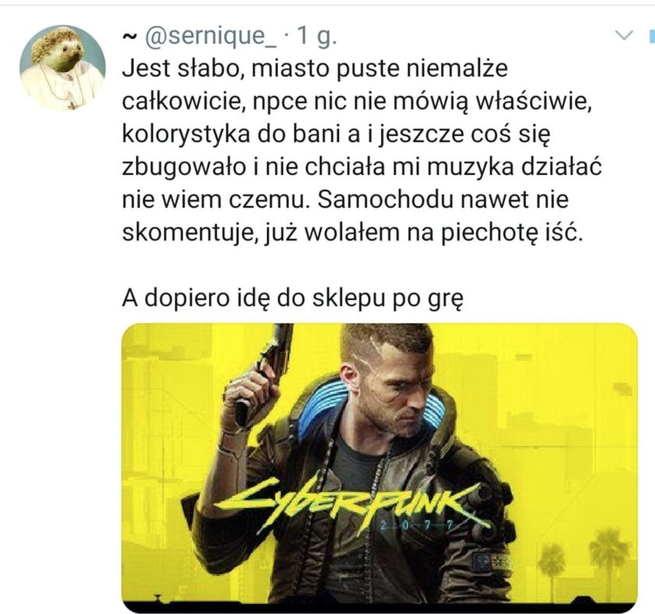Expand the tweet options chevron
Image resolution: width=655 pixels, height=614 pixels.
click(625, 35)
